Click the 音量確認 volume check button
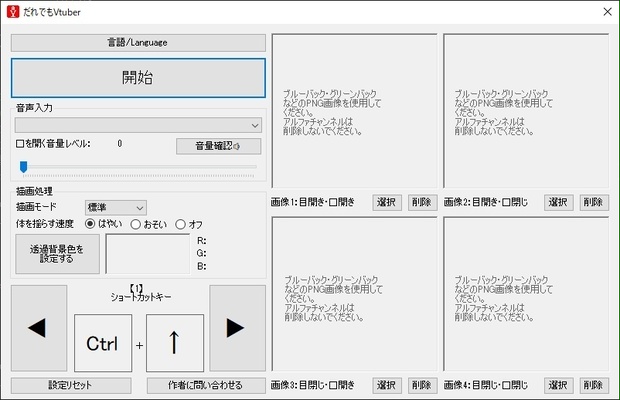620x400 pixels. (x=218, y=146)
